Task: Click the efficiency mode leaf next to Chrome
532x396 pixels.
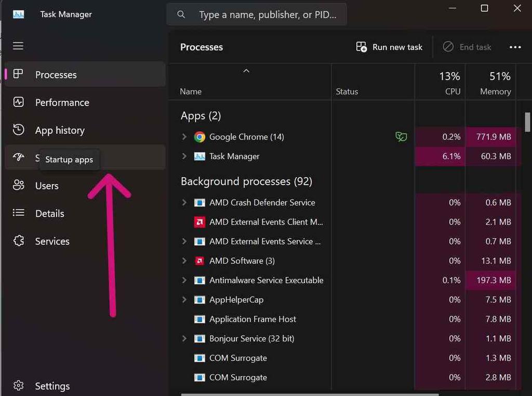Action: coord(401,136)
